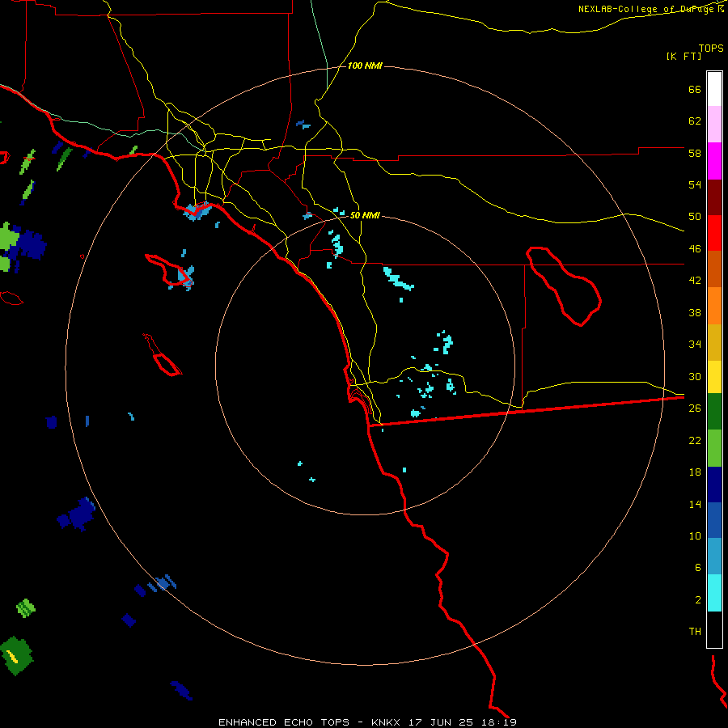
Task: Click the 'KNKX' station identifier
Action: pyautogui.click(x=387, y=722)
